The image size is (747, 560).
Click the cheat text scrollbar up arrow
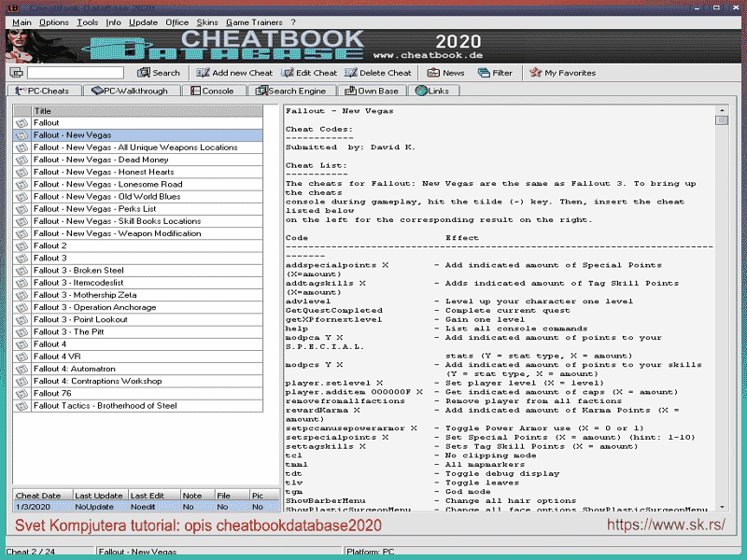(722, 110)
